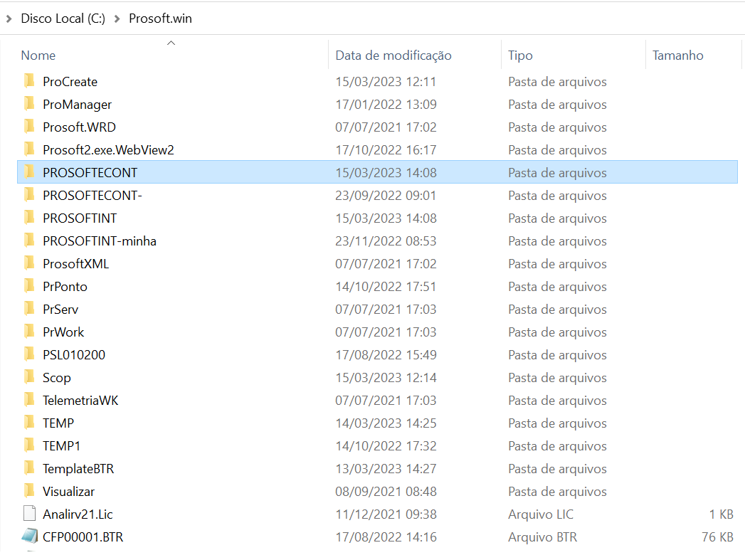Screen dimensions: 745x560
Task: Sort by Tipo column header
Action: (520, 56)
